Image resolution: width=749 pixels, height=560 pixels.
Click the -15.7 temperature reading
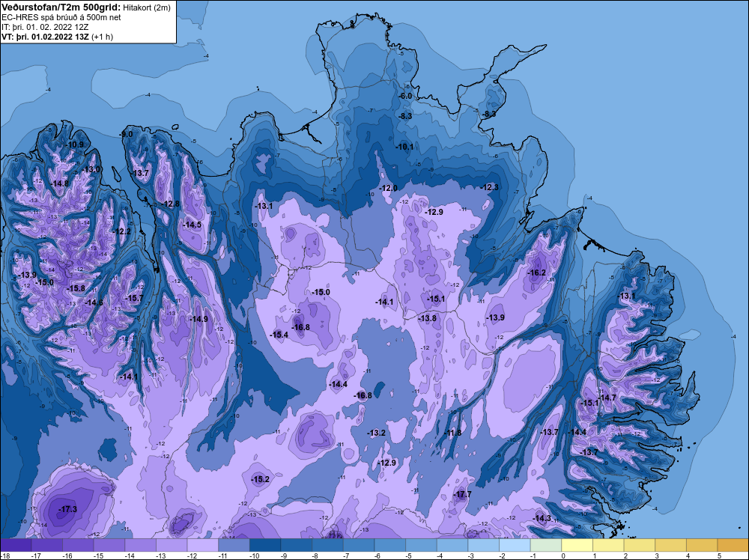134,299
